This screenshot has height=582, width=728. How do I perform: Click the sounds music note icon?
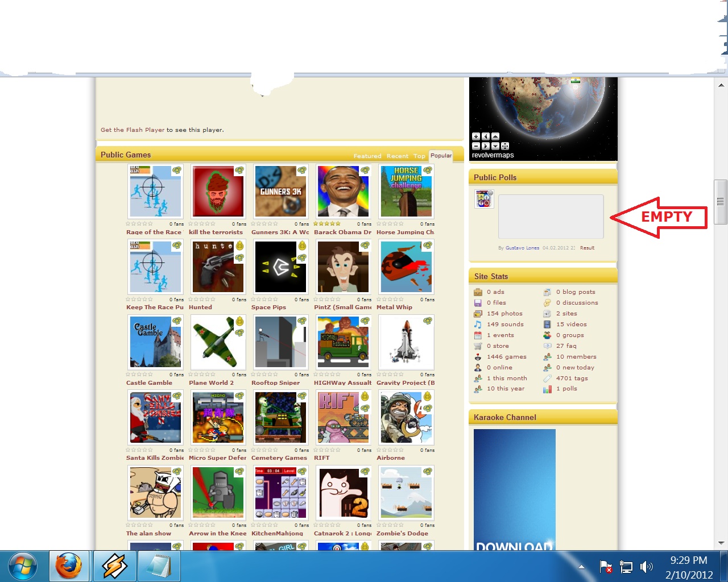point(478,325)
